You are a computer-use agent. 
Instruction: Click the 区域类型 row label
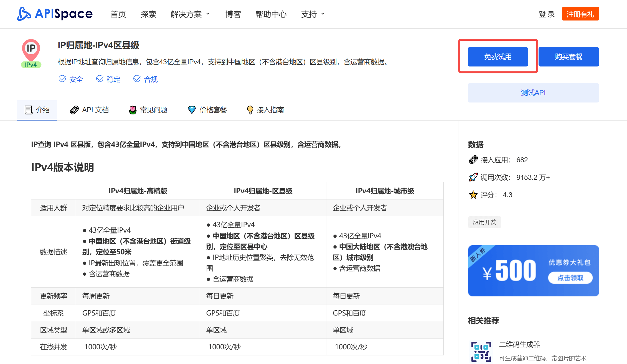pyautogui.click(x=54, y=330)
